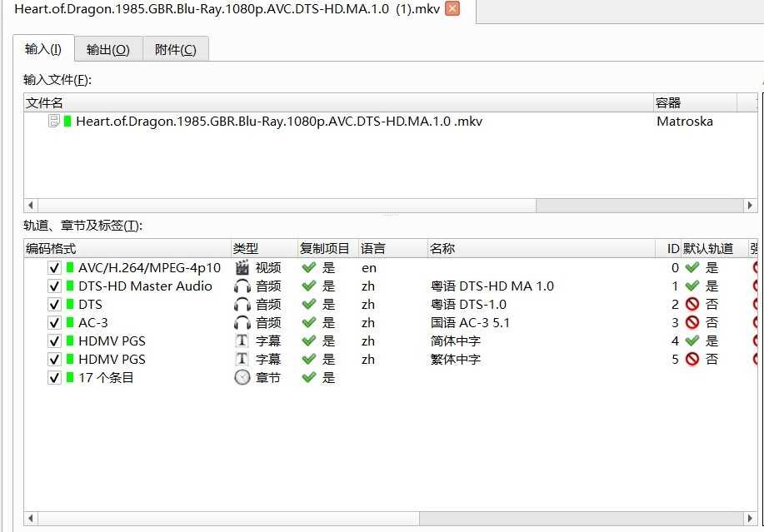Click the Matroska container cell
Image resolution: width=764 pixels, height=532 pixels.
(x=685, y=122)
